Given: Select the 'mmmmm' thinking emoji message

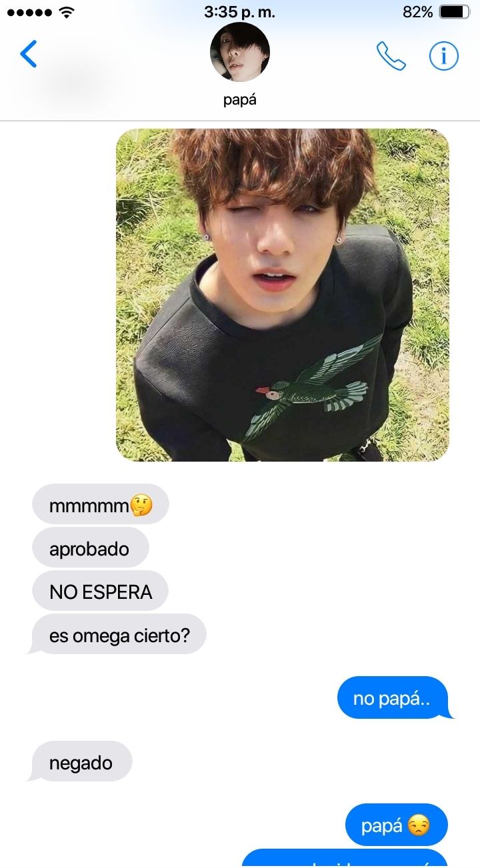Looking at the screenshot, I should [101, 506].
